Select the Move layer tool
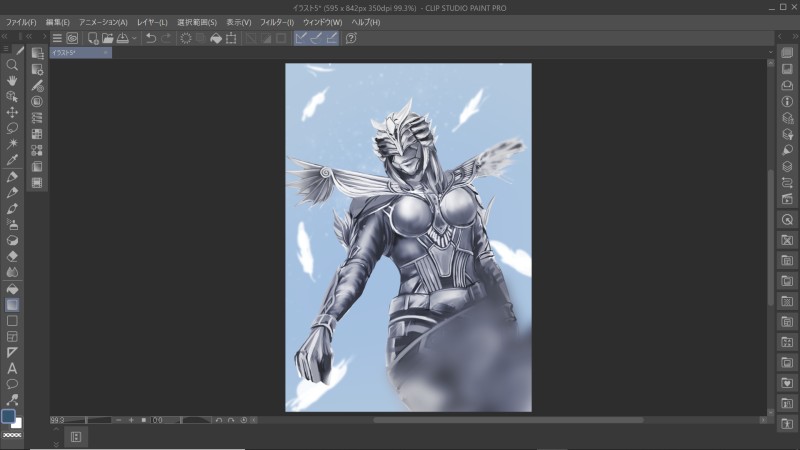The width and height of the screenshot is (800, 450). point(12,112)
